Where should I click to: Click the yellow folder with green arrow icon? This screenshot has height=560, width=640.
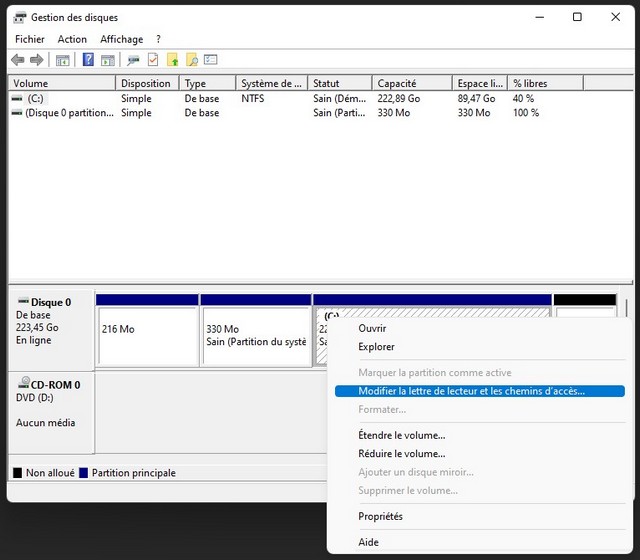[x=172, y=60]
